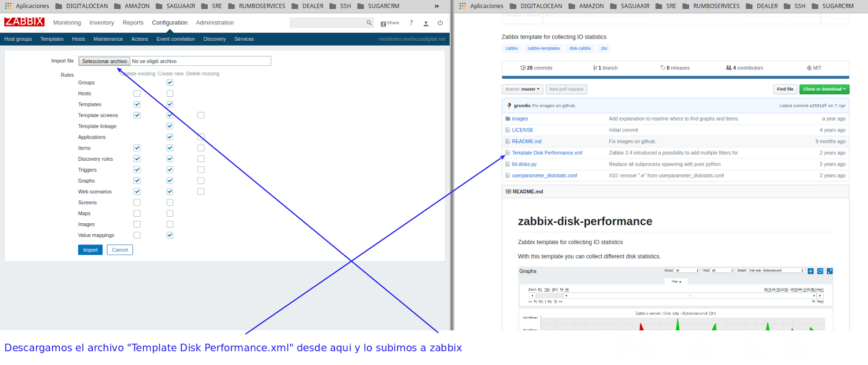Uncheck Update existing for Discovery rules
The image size is (868, 365).
point(137,159)
